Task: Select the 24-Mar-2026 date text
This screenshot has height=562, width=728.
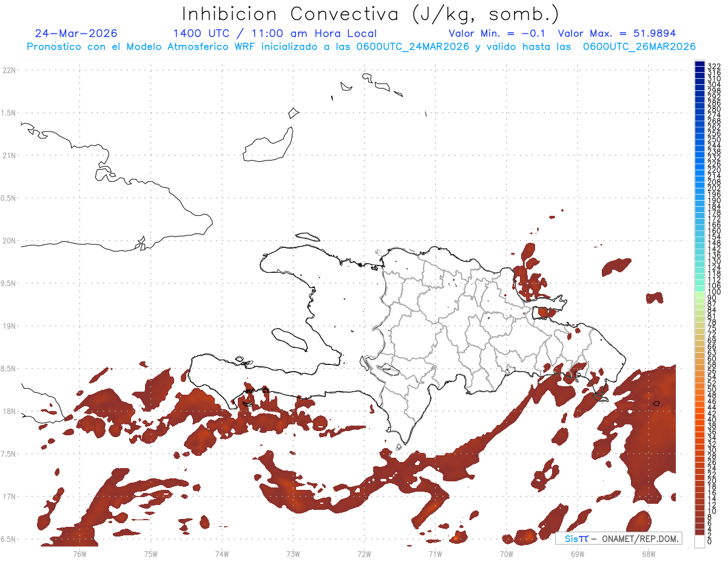Action: point(76,33)
